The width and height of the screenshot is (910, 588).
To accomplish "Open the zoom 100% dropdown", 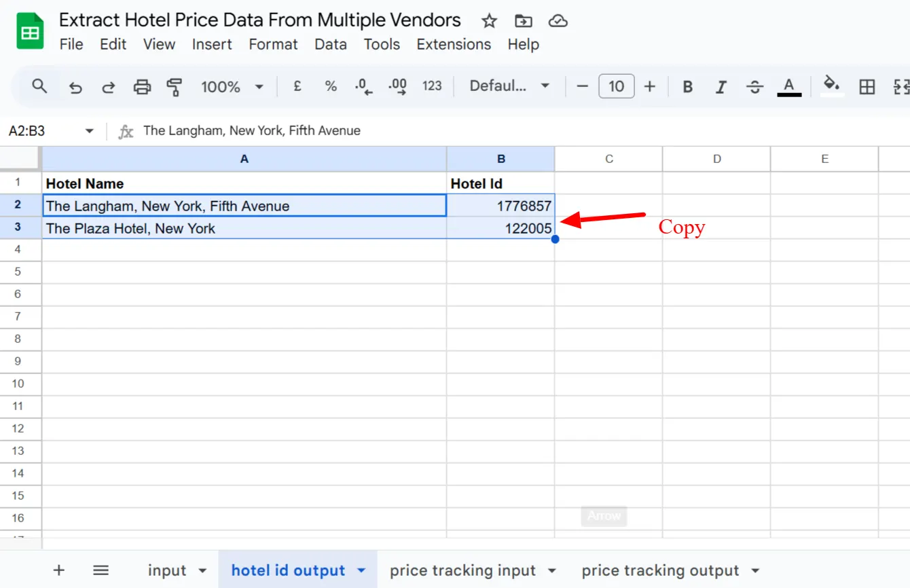I will (232, 87).
